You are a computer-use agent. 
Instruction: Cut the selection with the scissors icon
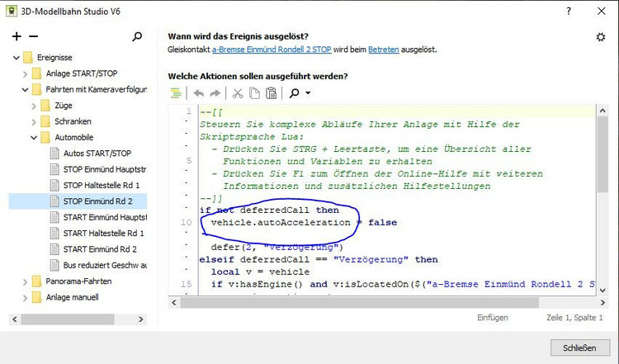[238, 93]
